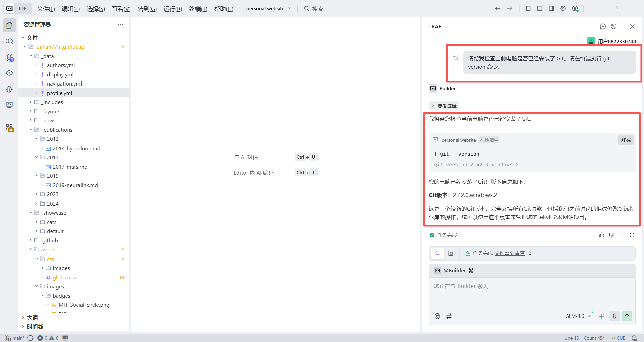Toggle the right side panel layout

pyautogui.click(x=551, y=8)
